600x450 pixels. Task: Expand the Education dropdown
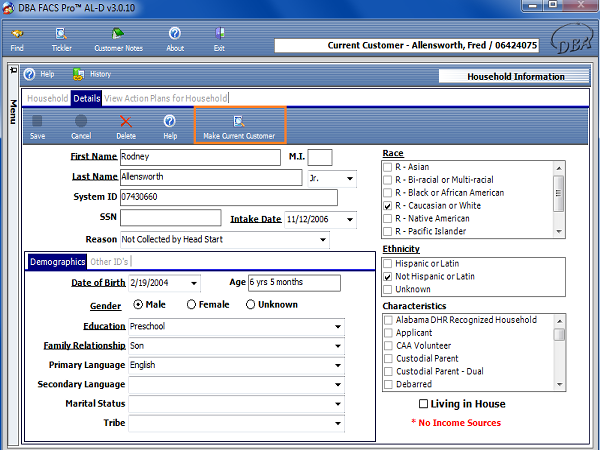[x=336, y=326]
